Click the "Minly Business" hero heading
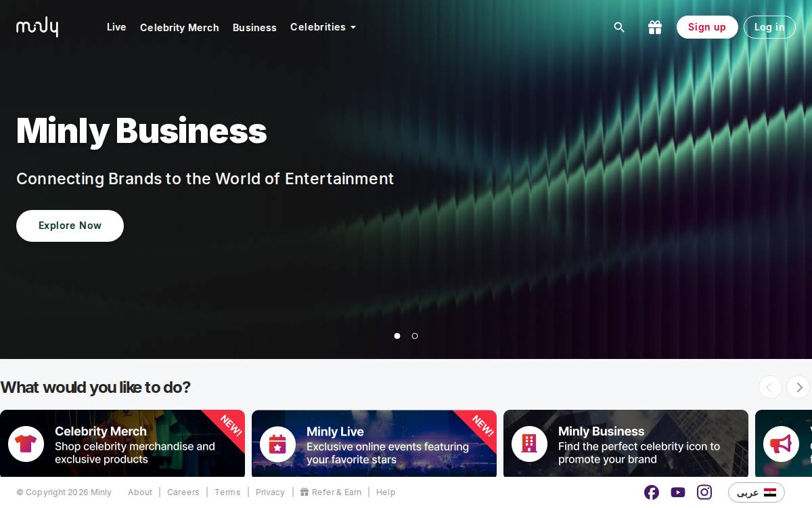 pyautogui.click(x=141, y=131)
